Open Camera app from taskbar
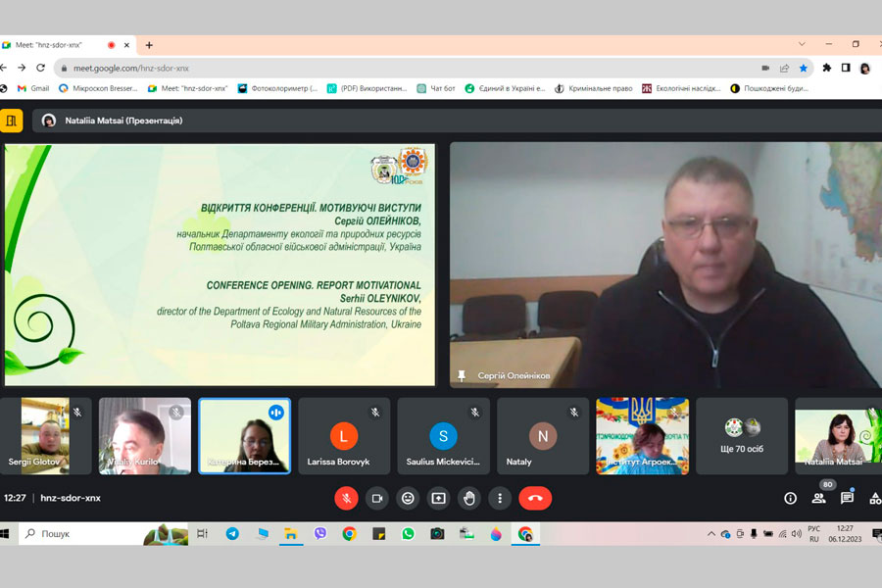882x588 pixels. 437,533
